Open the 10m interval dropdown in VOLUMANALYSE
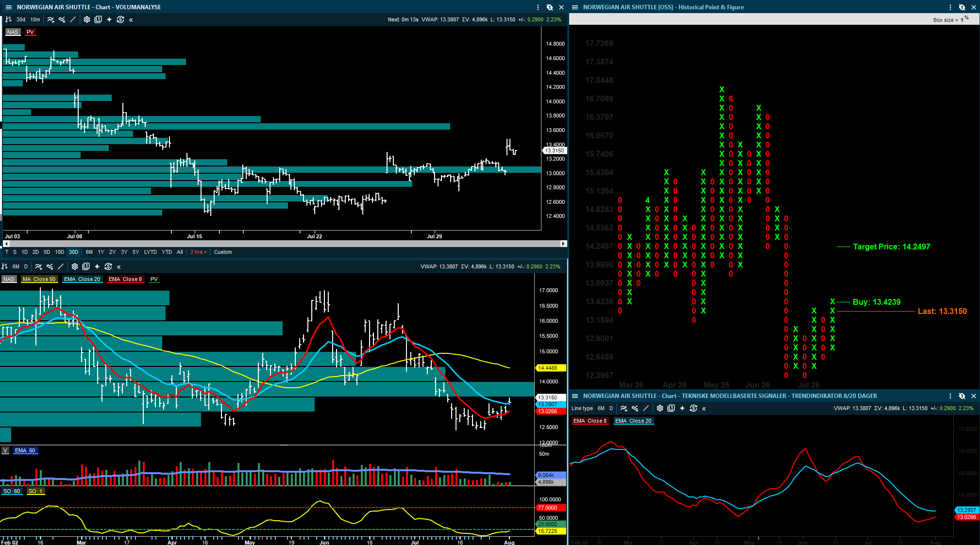The height and width of the screenshot is (545, 980). pos(35,19)
